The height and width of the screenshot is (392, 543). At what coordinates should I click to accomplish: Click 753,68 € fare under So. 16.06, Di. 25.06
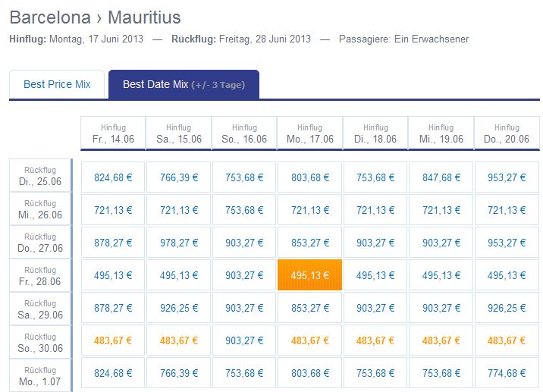[244, 177]
